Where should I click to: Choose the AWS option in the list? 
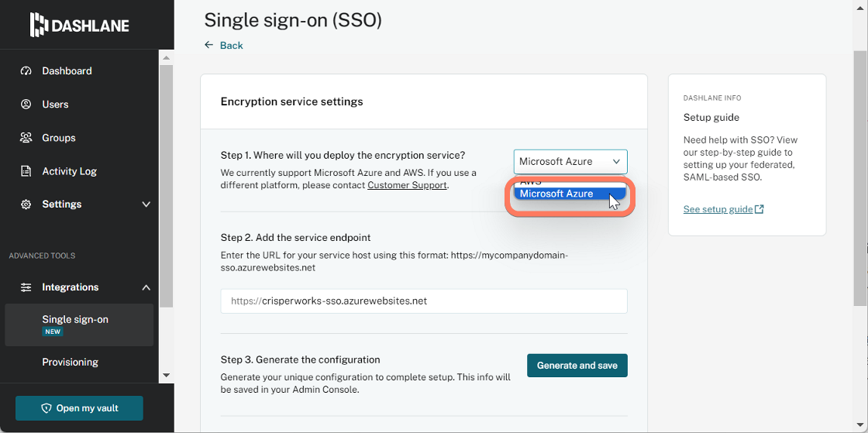pos(570,182)
